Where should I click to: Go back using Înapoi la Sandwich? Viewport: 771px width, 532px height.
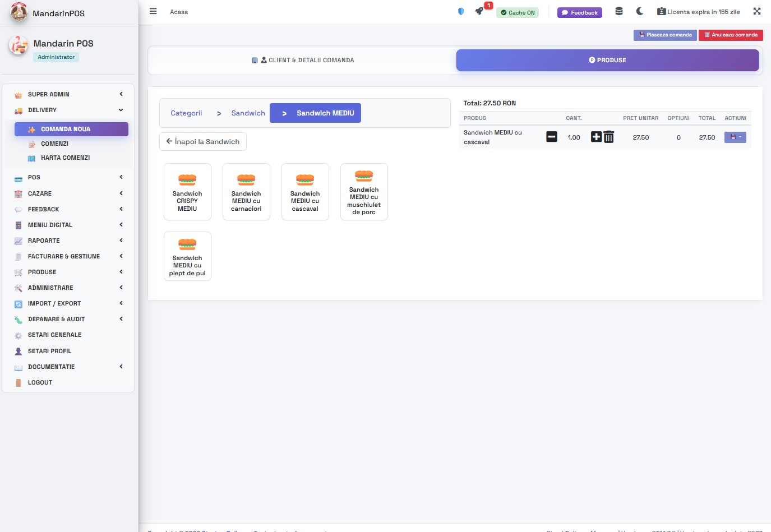coord(203,142)
